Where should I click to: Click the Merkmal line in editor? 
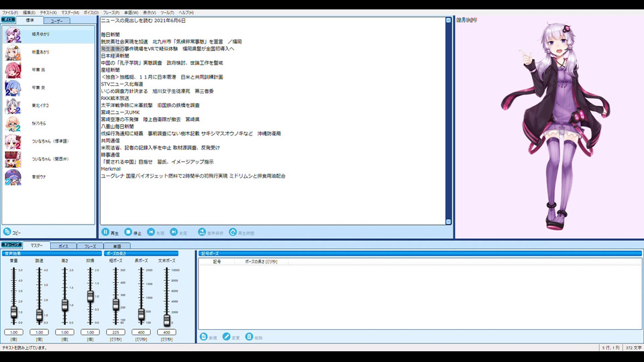(x=111, y=169)
